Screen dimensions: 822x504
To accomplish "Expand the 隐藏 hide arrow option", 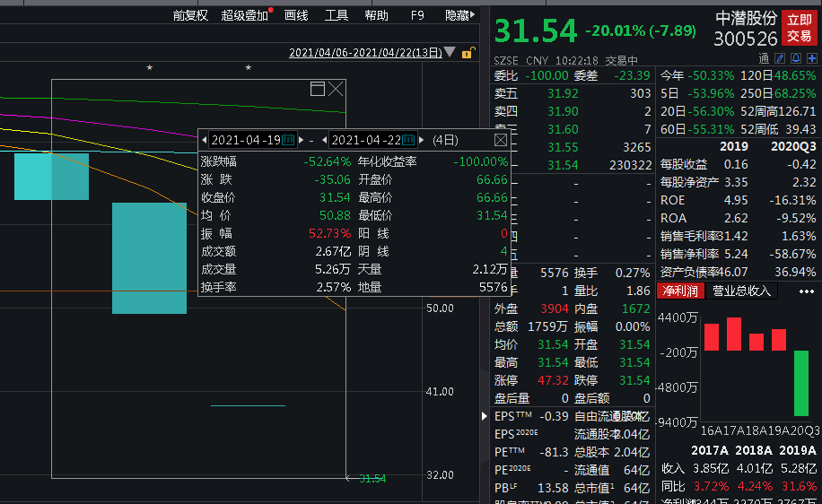I will coord(459,16).
